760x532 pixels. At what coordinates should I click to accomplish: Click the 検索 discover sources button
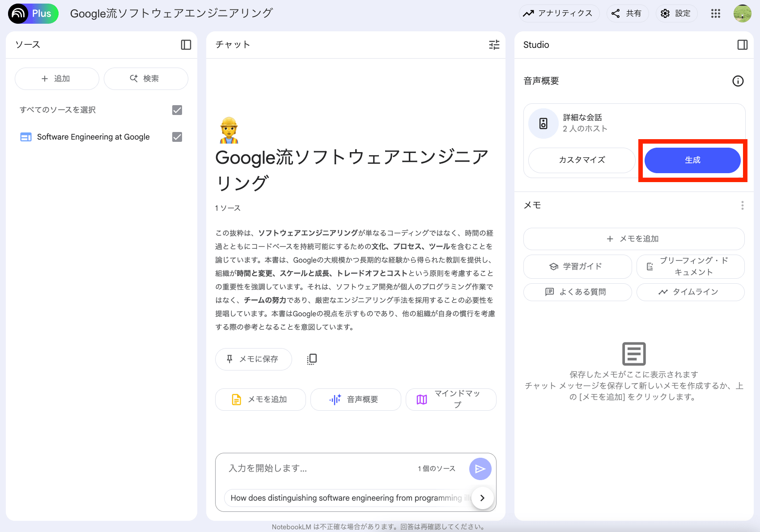[x=146, y=79]
